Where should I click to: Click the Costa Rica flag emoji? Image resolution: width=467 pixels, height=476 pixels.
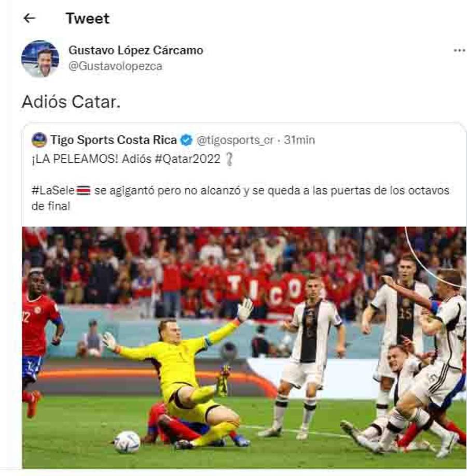click(x=83, y=191)
